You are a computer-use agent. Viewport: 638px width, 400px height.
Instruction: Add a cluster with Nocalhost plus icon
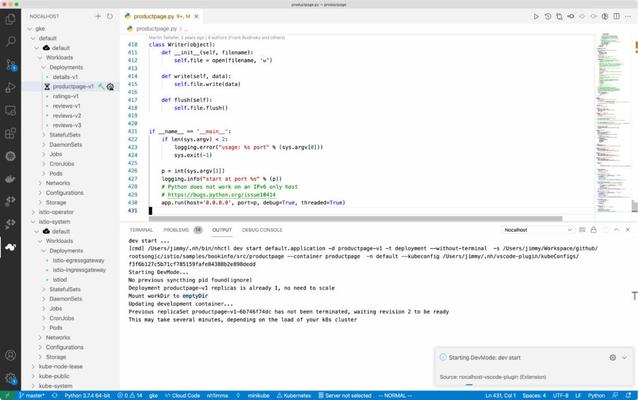point(98,16)
